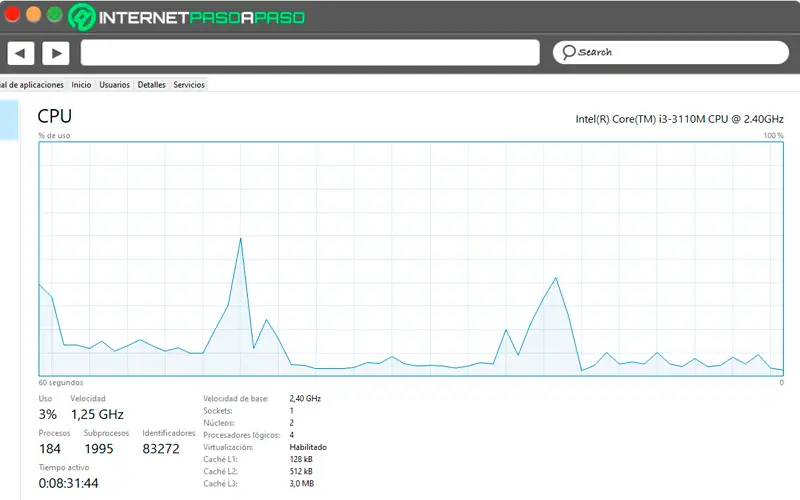Click the Sockets label
Image resolution: width=800 pixels, height=500 pixels.
tap(218, 411)
